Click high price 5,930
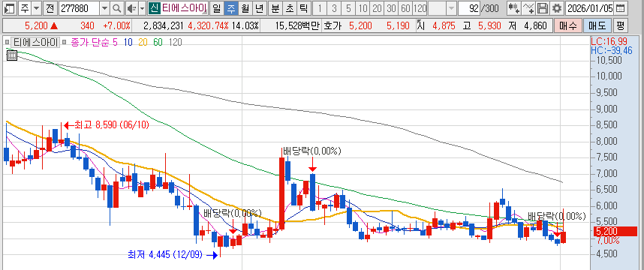The width and height of the screenshot is (644, 270). tap(489, 26)
